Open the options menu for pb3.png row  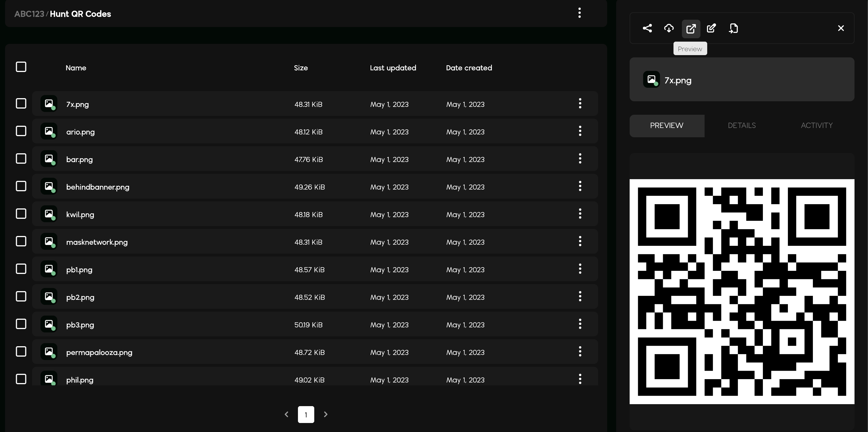coord(580,324)
